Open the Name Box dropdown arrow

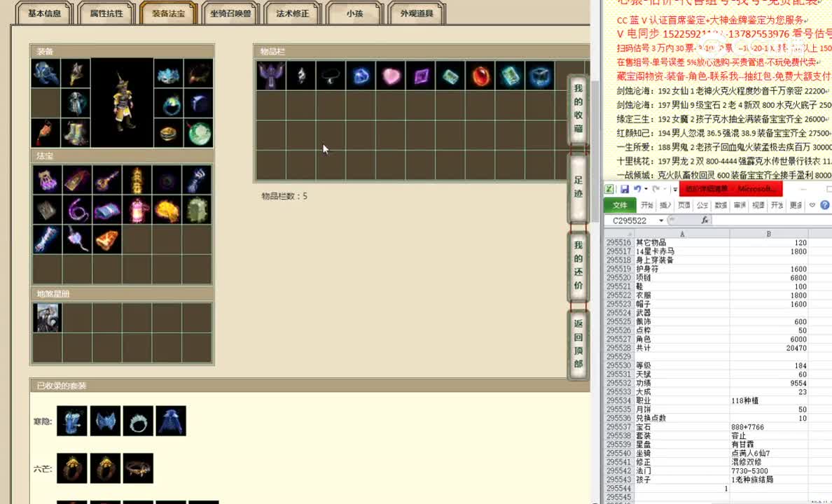tap(661, 220)
